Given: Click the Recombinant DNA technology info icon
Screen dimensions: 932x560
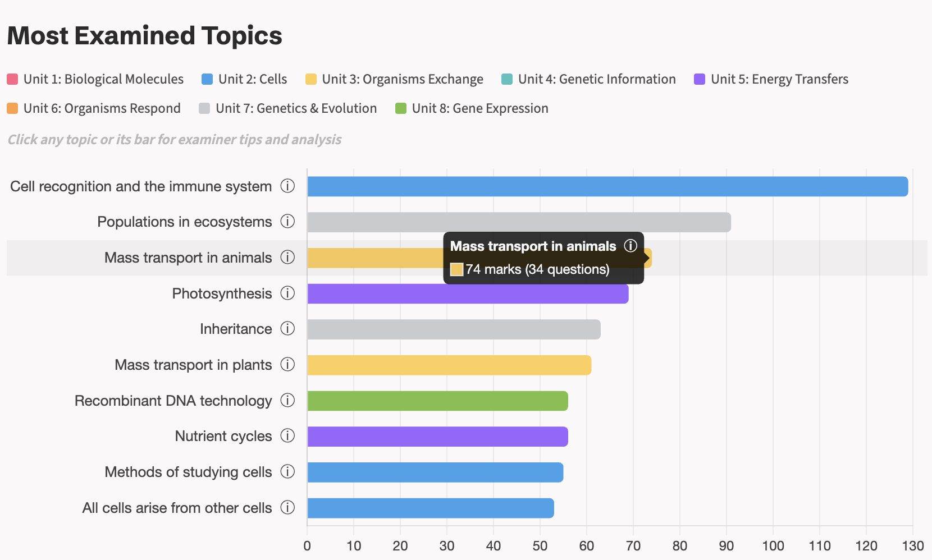Looking at the screenshot, I should tap(287, 400).
